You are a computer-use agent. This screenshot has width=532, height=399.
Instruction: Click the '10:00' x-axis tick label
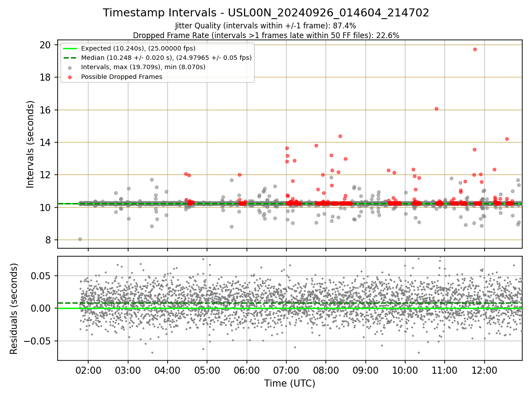(405, 370)
